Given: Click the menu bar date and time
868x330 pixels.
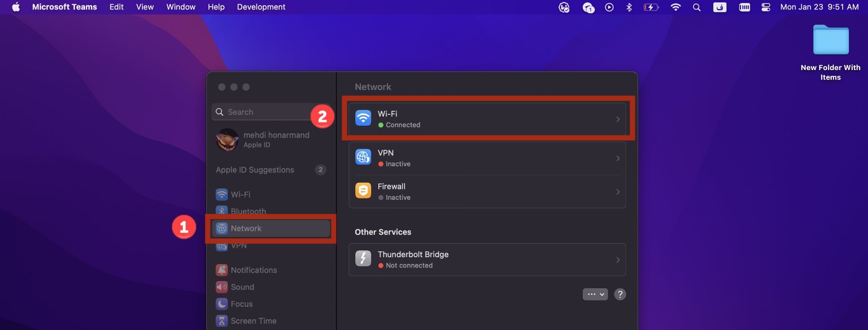Looking at the screenshot, I should pos(819,7).
